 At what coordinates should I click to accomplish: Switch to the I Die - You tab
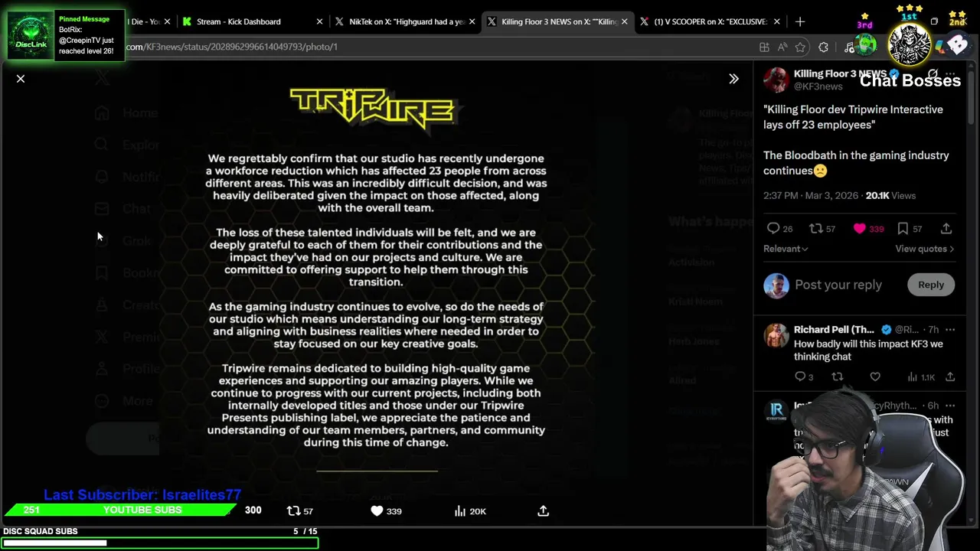click(x=143, y=21)
